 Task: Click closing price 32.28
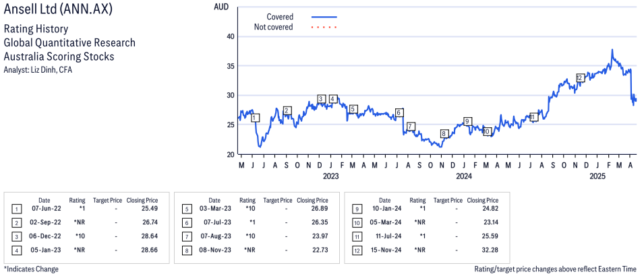490,250
